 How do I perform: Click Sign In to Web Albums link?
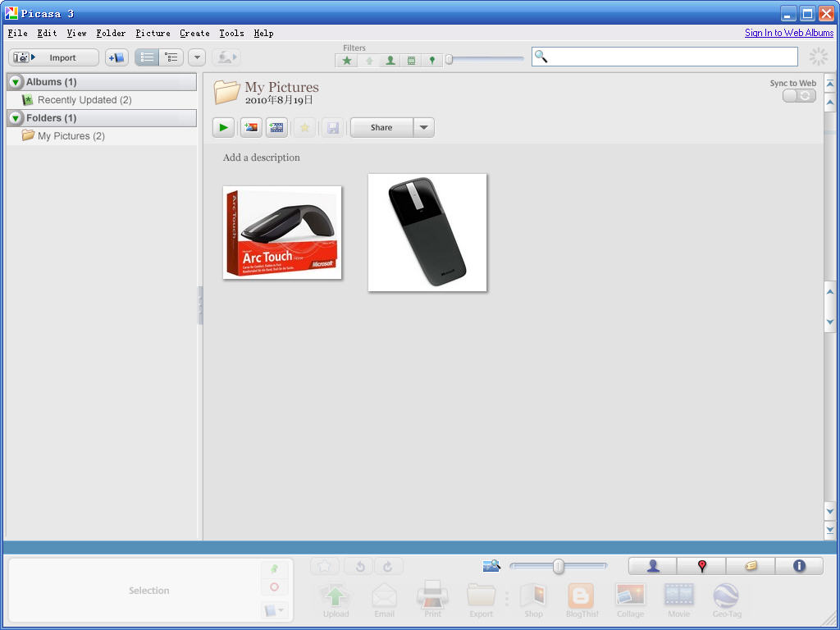(x=789, y=33)
